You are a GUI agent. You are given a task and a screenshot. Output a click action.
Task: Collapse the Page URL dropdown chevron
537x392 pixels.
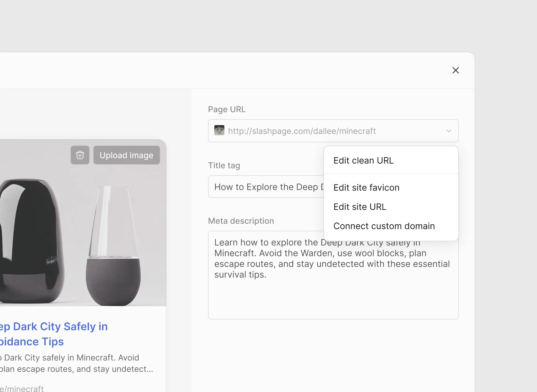(448, 131)
